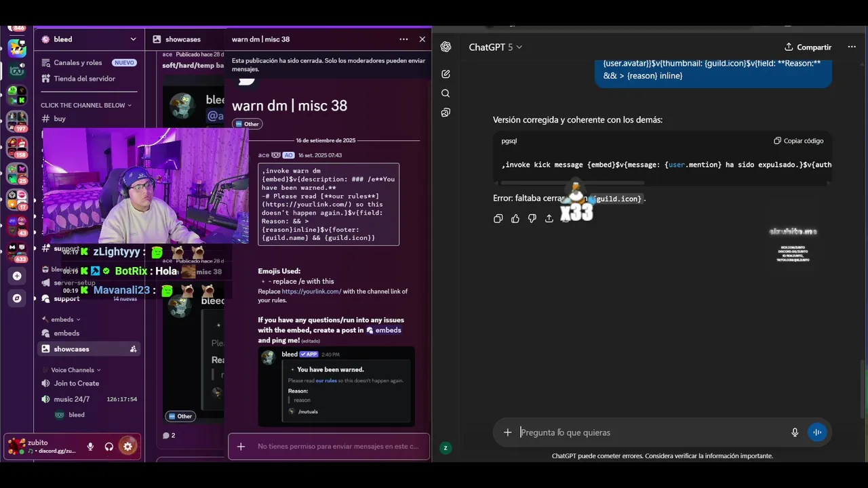Mute the Discord microphone
This screenshot has width=868, height=488.
(90, 447)
